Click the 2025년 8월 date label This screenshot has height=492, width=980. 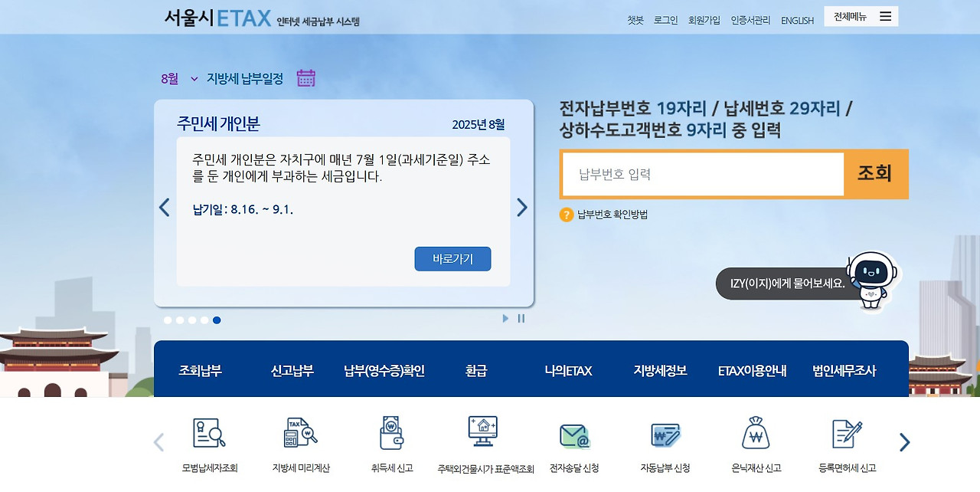tap(479, 125)
